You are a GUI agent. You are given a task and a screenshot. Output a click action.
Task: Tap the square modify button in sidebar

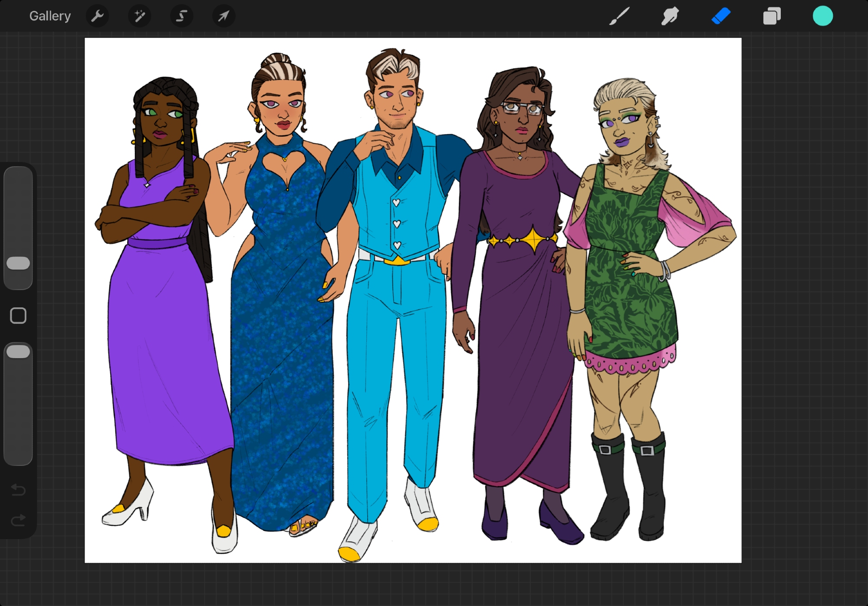coord(18,316)
